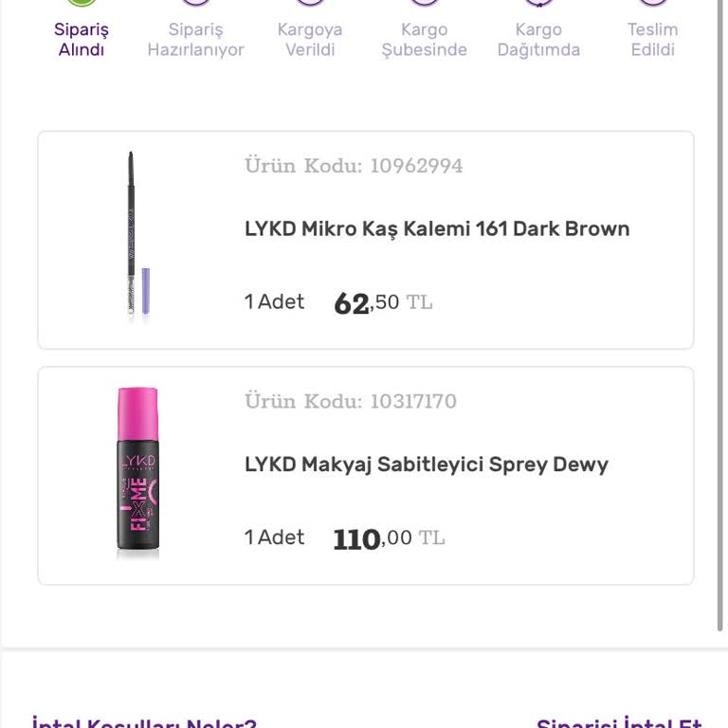Tap the Kargo Şubesinde tracking step
Viewport: 728px width, 728px height.
(x=424, y=40)
